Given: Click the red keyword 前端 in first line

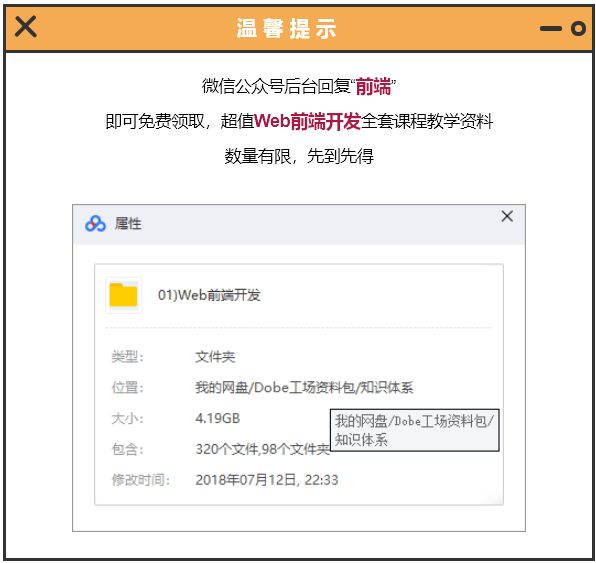Looking at the screenshot, I should (x=373, y=86).
